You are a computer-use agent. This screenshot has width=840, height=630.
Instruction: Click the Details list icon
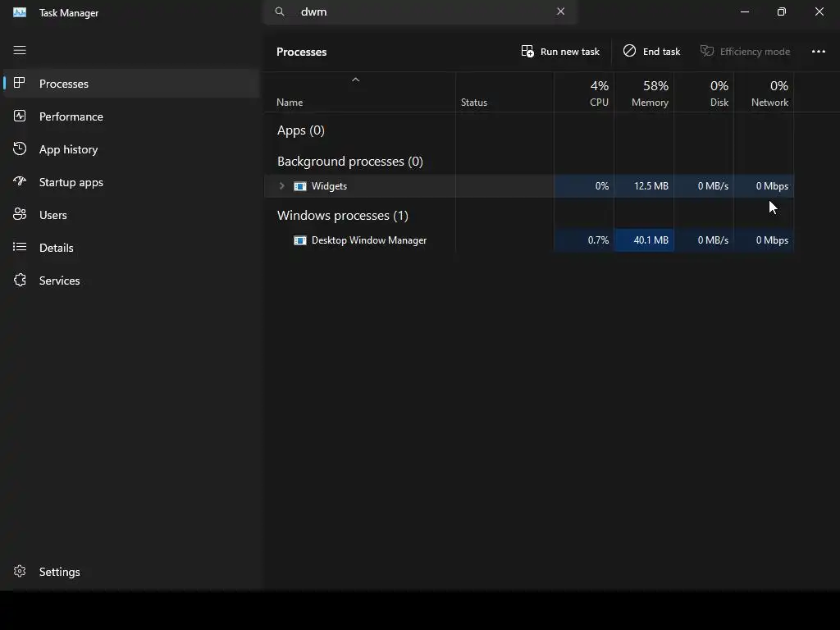tap(20, 247)
